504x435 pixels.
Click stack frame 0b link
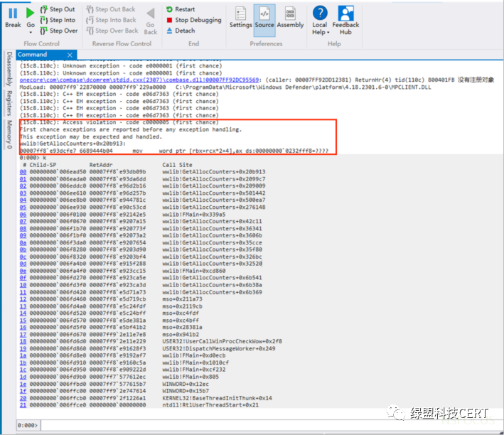(x=23, y=249)
